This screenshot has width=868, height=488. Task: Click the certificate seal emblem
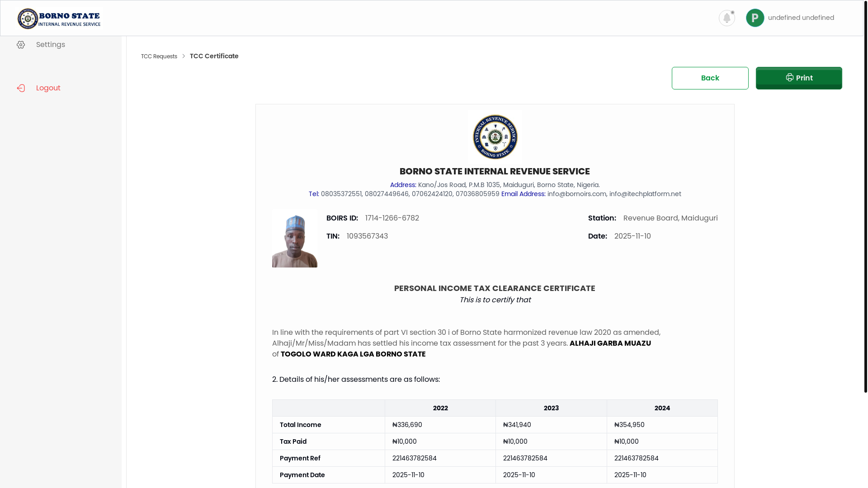point(495,137)
